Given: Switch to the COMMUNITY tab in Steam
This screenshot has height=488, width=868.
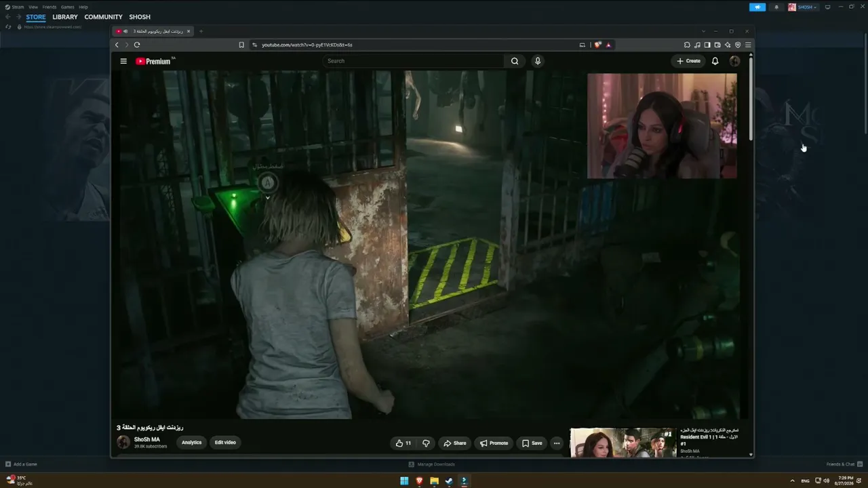Looking at the screenshot, I should (x=103, y=17).
